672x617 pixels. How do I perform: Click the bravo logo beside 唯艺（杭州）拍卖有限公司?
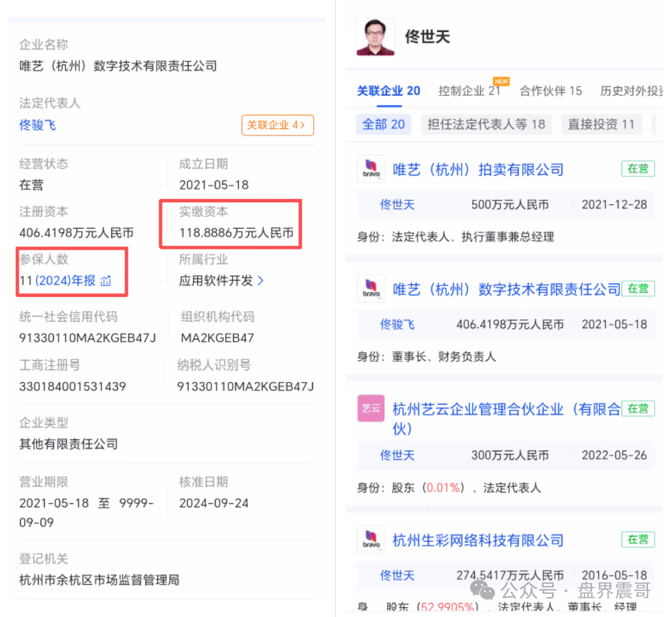pos(370,168)
